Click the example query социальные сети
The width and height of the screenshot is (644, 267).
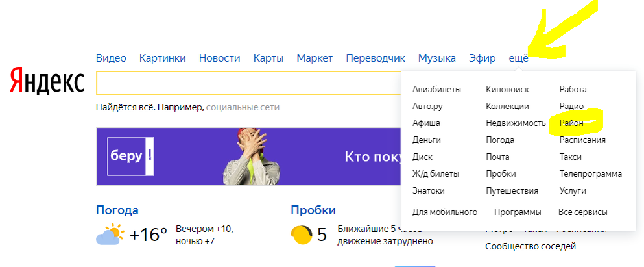(x=243, y=108)
